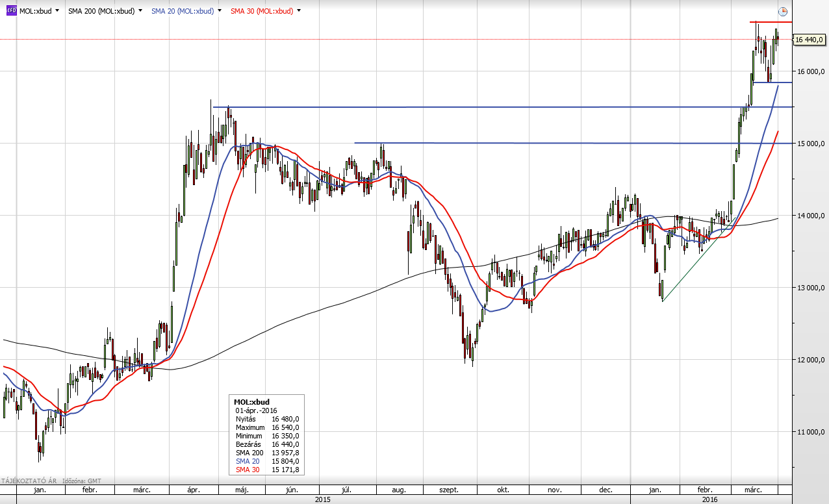Click the 11 000,0 price axis label

tap(810, 432)
